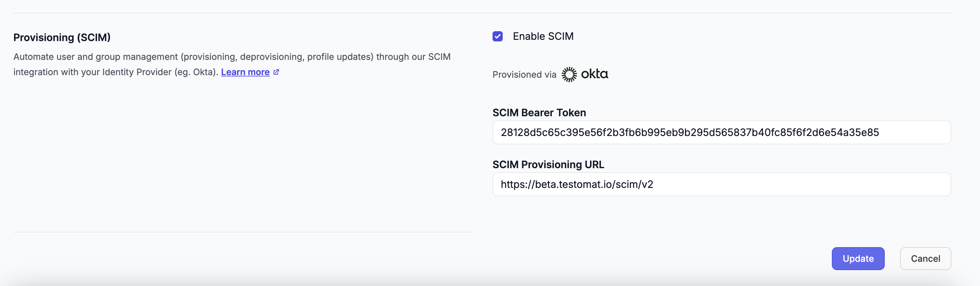
Task: Cancel the SCIM configuration changes
Action: (x=925, y=259)
